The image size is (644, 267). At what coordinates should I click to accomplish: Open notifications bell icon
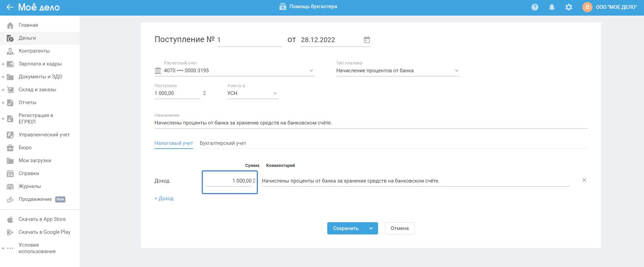click(x=552, y=7)
